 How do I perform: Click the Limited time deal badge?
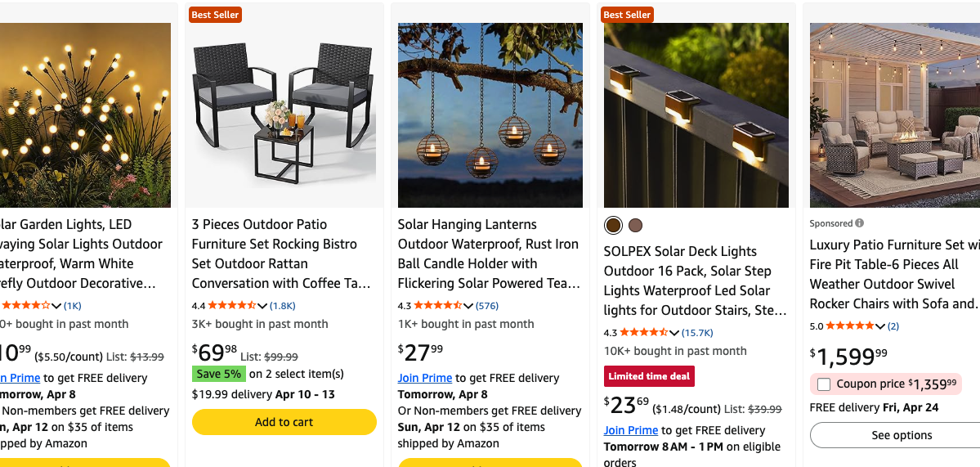[649, 376]
